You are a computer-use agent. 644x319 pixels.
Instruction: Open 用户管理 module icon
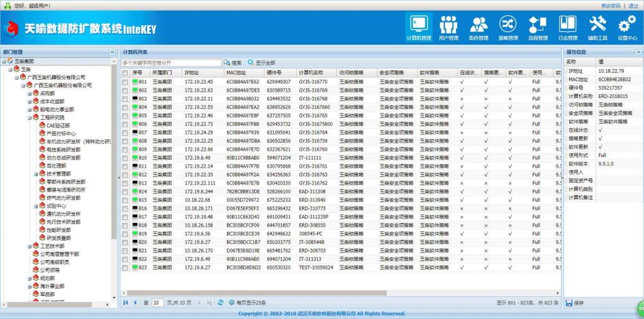click(448, 28)
